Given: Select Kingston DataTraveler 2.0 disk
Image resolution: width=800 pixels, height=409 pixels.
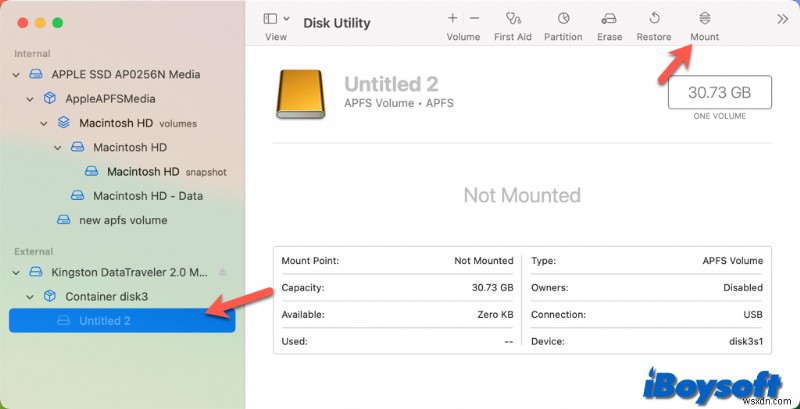Looking at the screenshot, I should coord(130,272).
